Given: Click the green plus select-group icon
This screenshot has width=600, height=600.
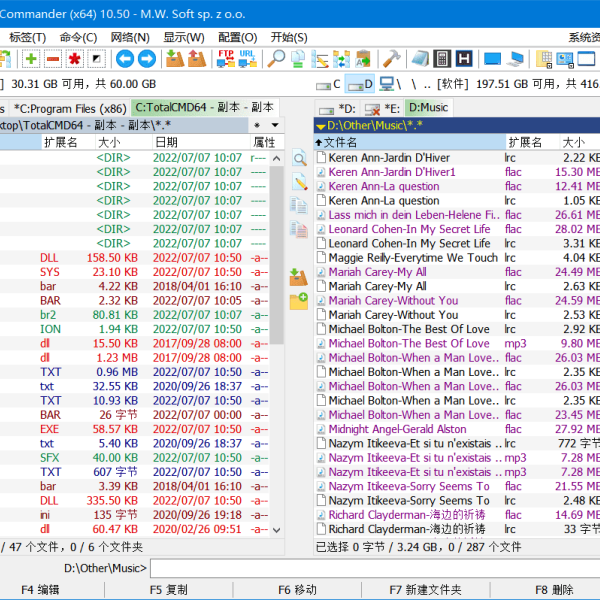Looking at the screenshot, I should coord(31,59).
